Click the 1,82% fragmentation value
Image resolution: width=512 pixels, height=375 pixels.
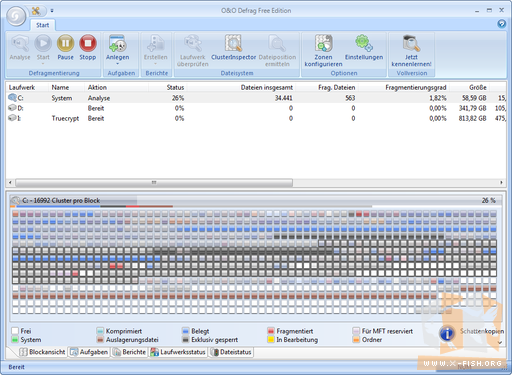coord(438,98)
